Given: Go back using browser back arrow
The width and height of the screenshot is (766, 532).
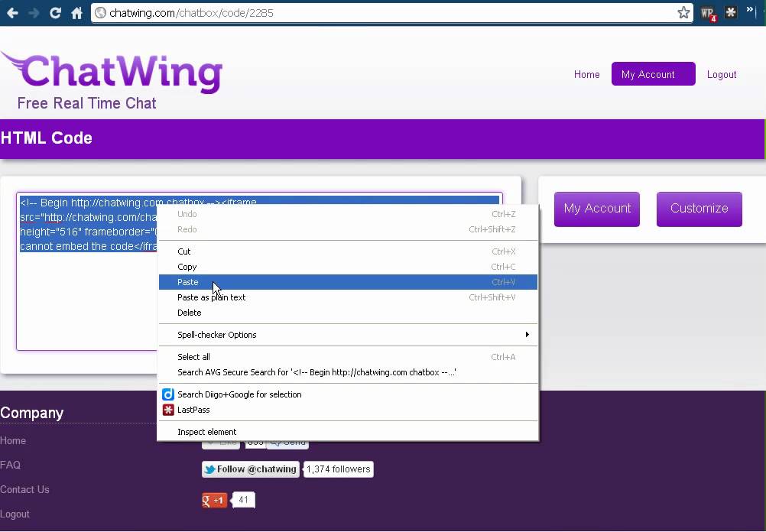Looking at the screenshot, I should point(12,13).
